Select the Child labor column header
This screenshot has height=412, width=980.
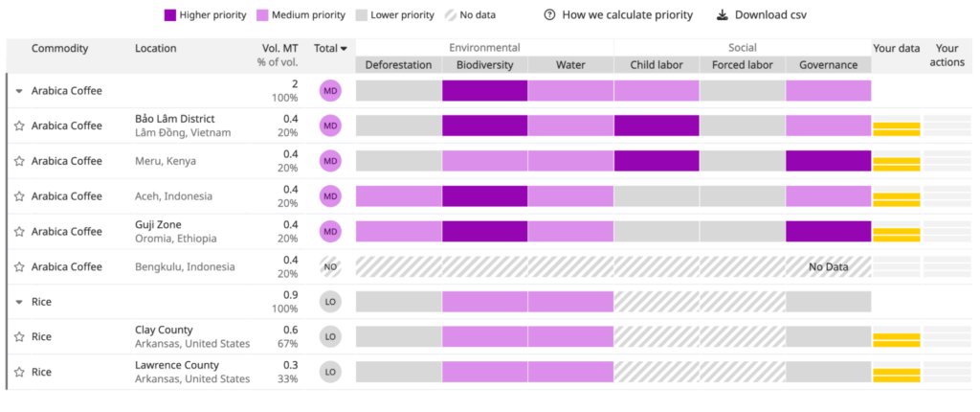(656, 65)
